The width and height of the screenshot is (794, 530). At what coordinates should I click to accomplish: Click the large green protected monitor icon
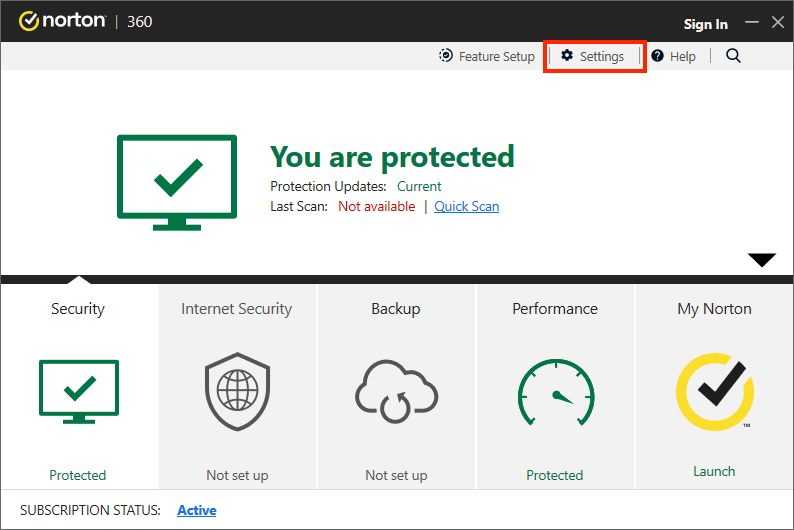(177, 183)
